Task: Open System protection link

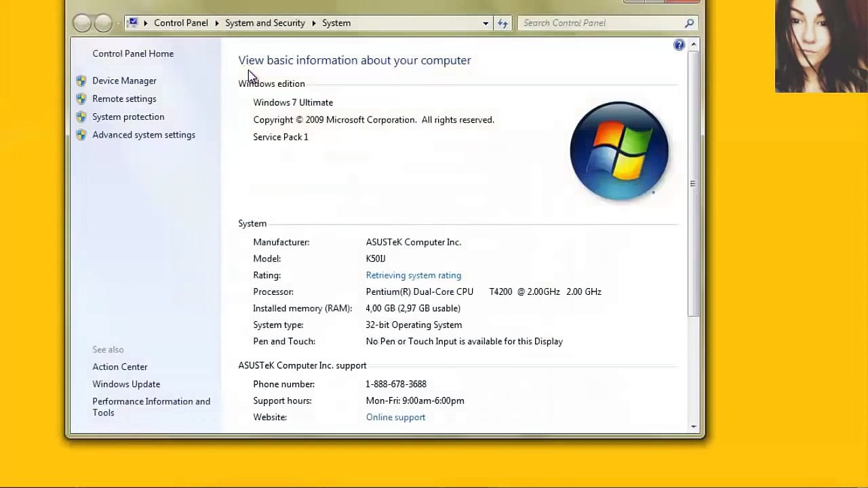Action: [128, 117]
